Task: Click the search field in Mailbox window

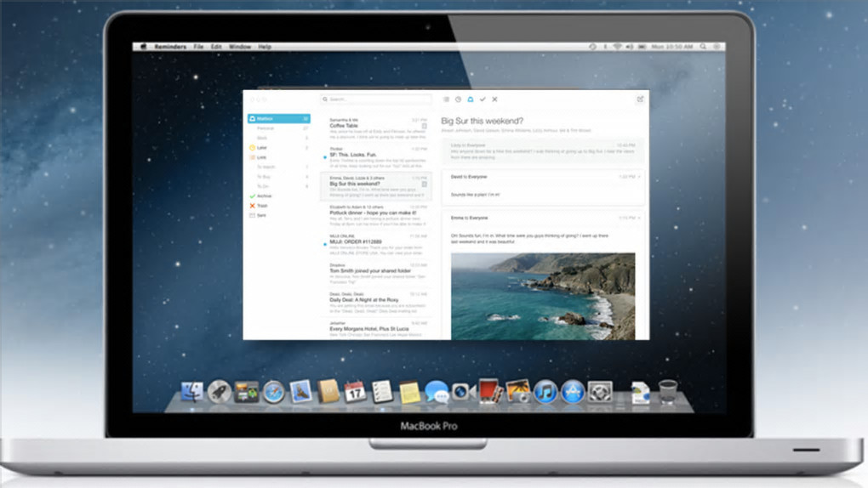Action: (x=376, y=99)
